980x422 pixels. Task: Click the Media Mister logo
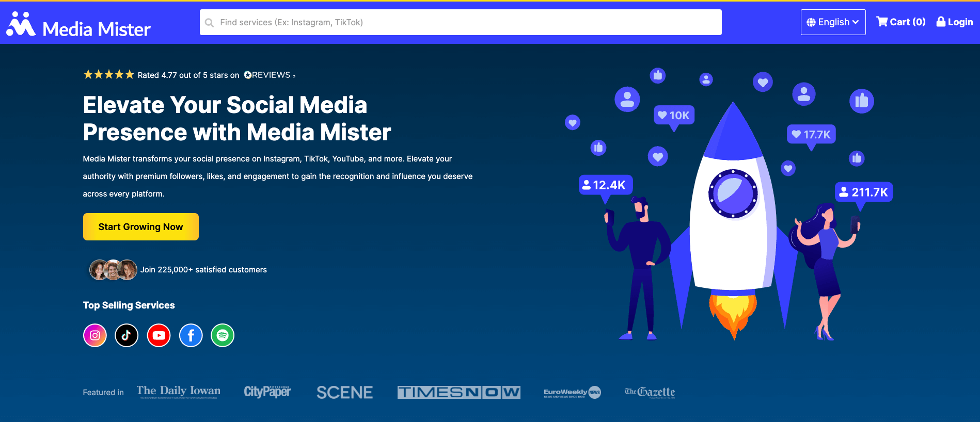pos(78,25)
